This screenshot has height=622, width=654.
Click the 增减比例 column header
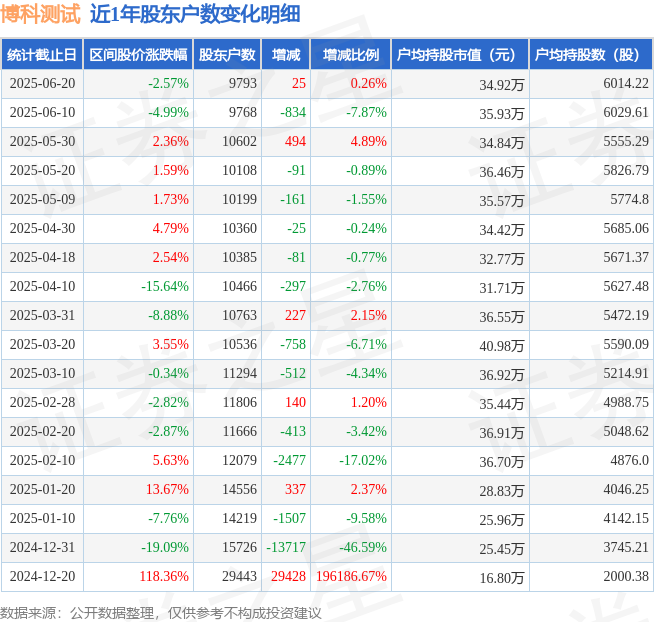[351, 55]
